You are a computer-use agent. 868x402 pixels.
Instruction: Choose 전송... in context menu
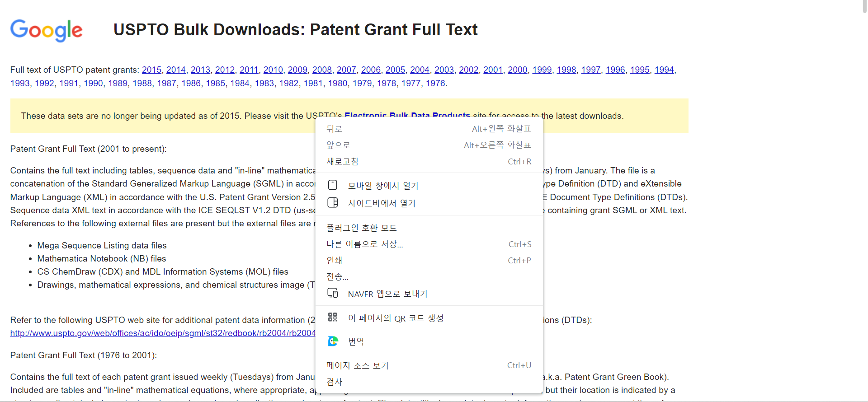point(429,276)
